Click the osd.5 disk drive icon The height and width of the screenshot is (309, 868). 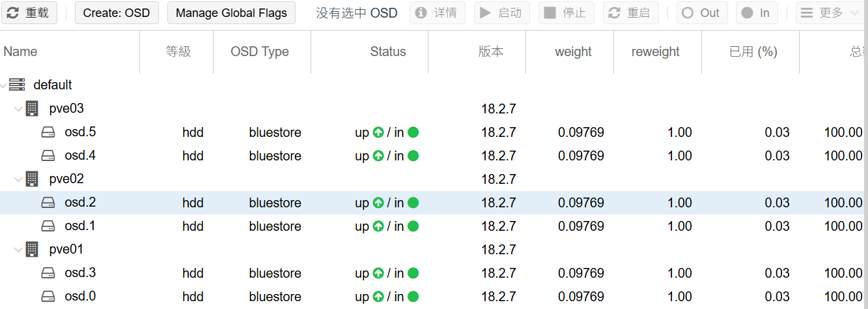(48, 132)
